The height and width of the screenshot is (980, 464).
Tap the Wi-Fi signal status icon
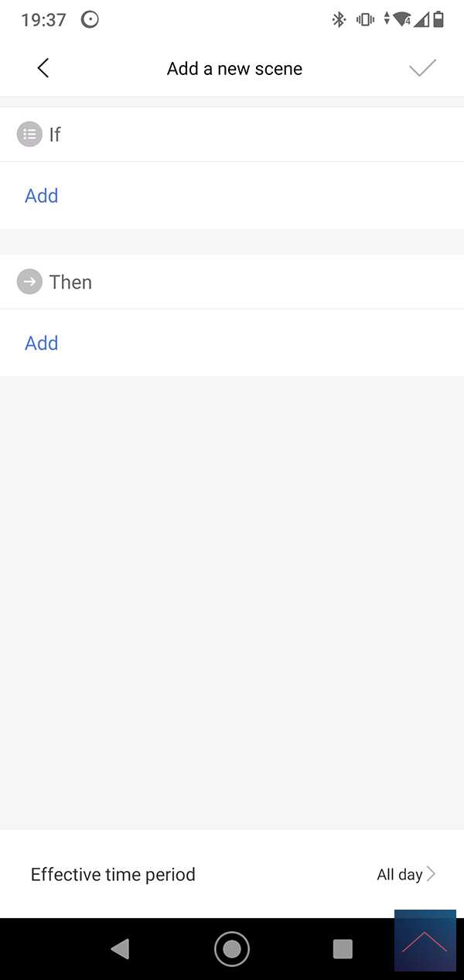[401, 19]
